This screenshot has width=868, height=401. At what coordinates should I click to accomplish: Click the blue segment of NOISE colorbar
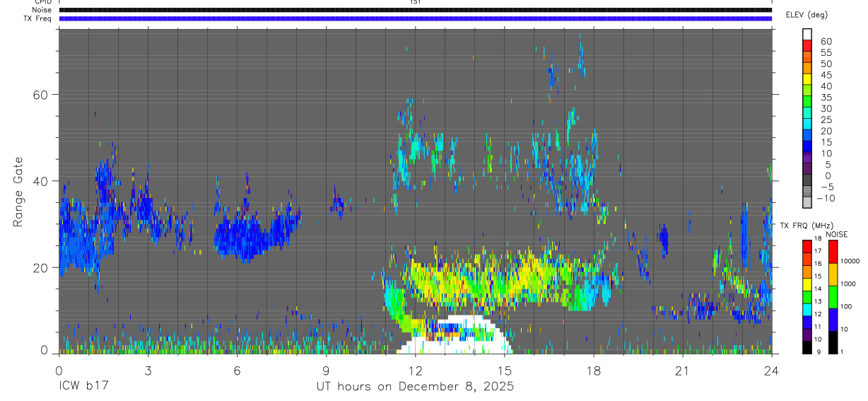tap(833, 320)
